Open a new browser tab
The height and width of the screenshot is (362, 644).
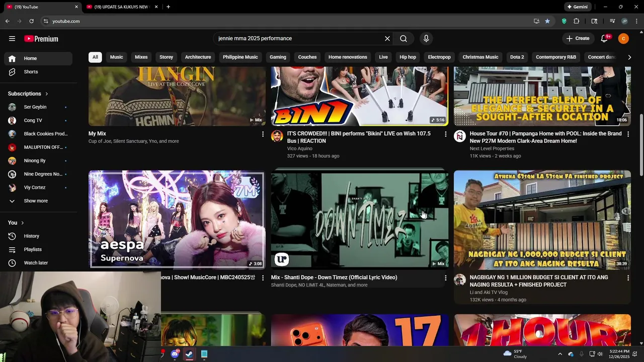tap(168, 7)
